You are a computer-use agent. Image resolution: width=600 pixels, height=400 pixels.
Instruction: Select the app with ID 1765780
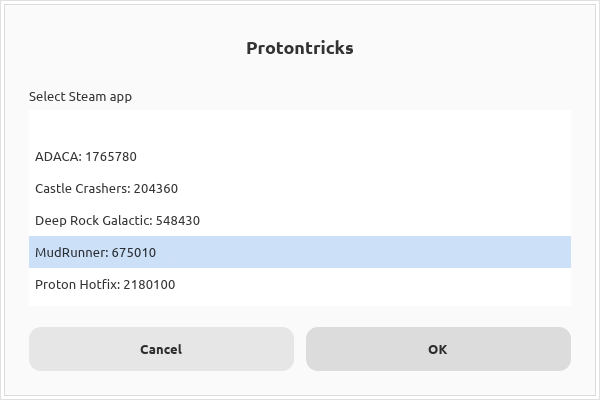coord(86,156)
